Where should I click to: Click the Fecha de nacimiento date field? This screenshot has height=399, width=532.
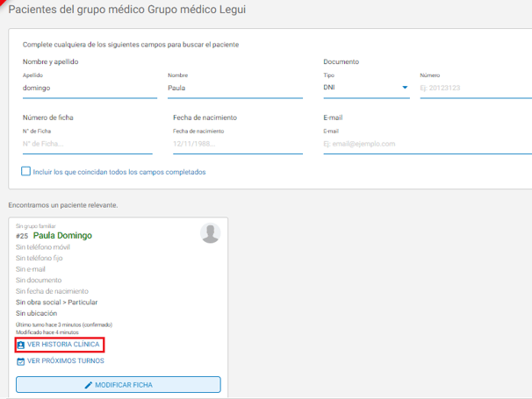[237, 144]
